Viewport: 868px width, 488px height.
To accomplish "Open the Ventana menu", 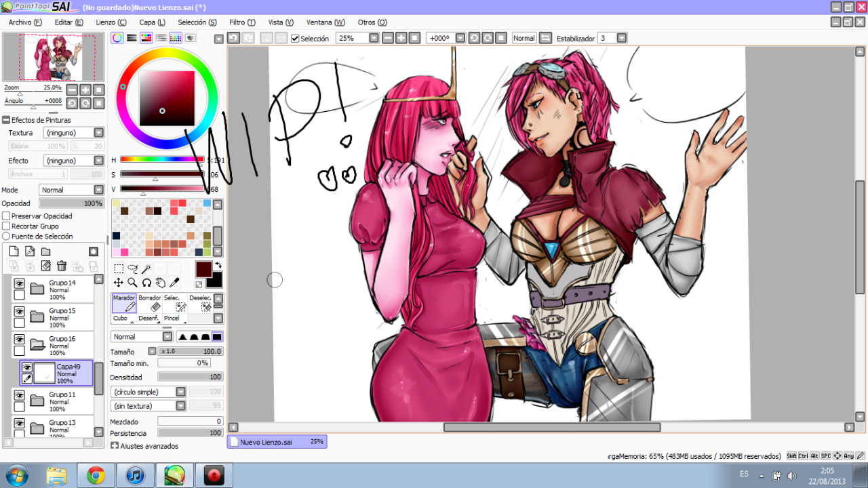I will tap(325, 22).
